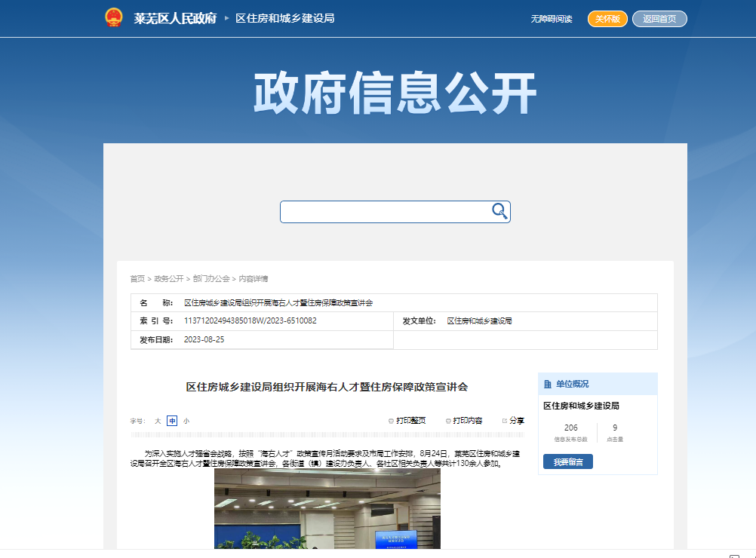756x558 pixels.
Task: Click the magnifying glass search icon
Action: point(499,211)
